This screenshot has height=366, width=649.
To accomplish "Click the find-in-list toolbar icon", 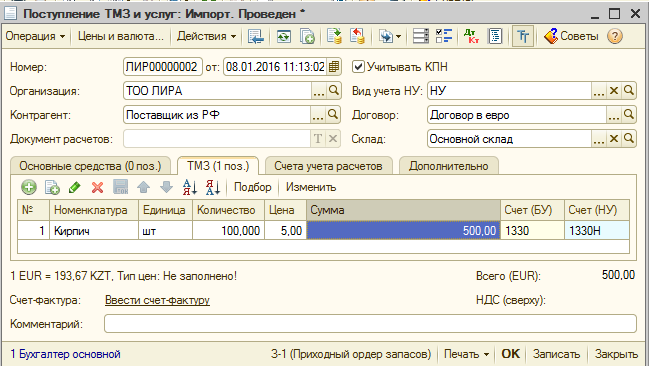I will (x=256, y=36).
